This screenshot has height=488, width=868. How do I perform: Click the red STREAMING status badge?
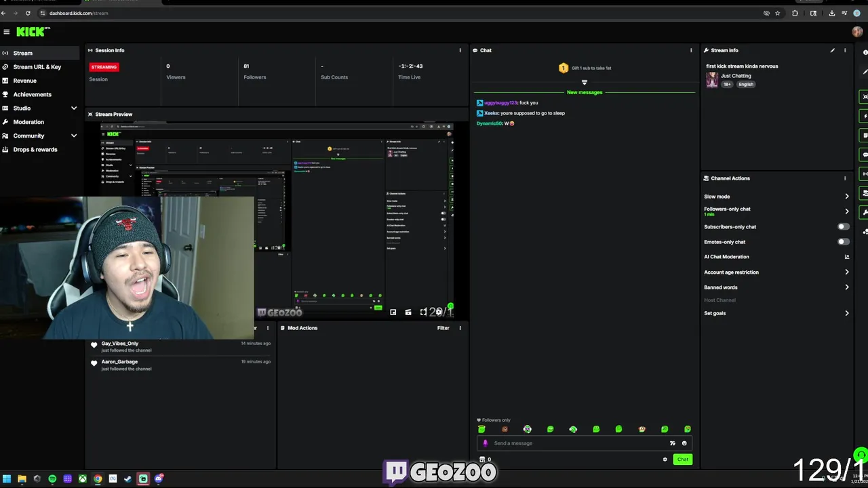click(x=104, y=67)
